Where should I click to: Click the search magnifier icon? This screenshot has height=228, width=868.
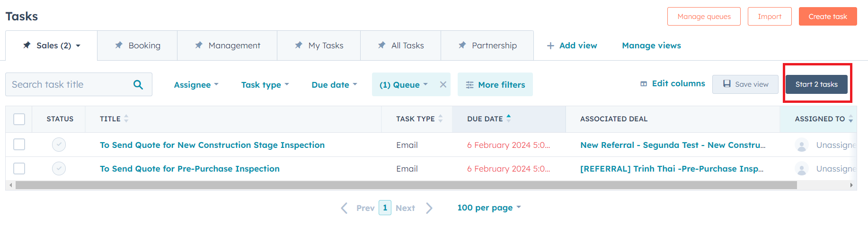point(138,84)
